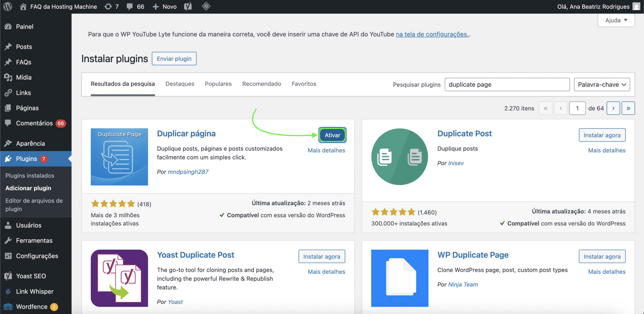Click the Yoast SEO sidebar icon
The height and width of the screenshot is (314, 644).
coord(8,276)
